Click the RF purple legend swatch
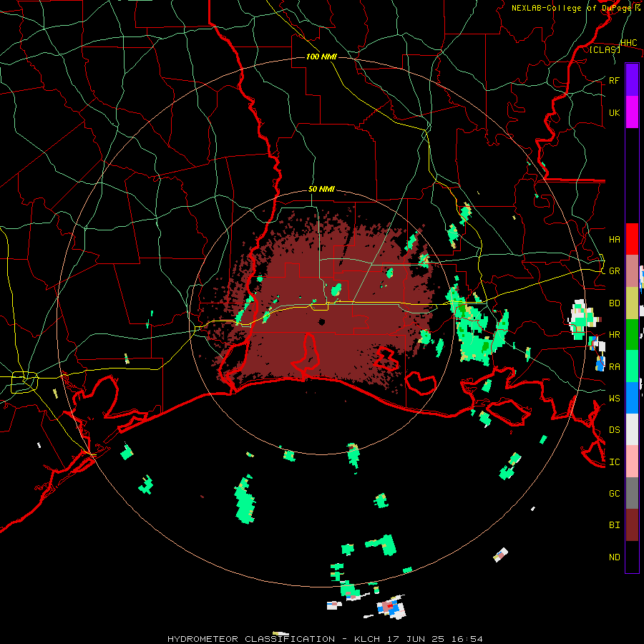Viewport: 644px width, 644px height. click(632, 80)
